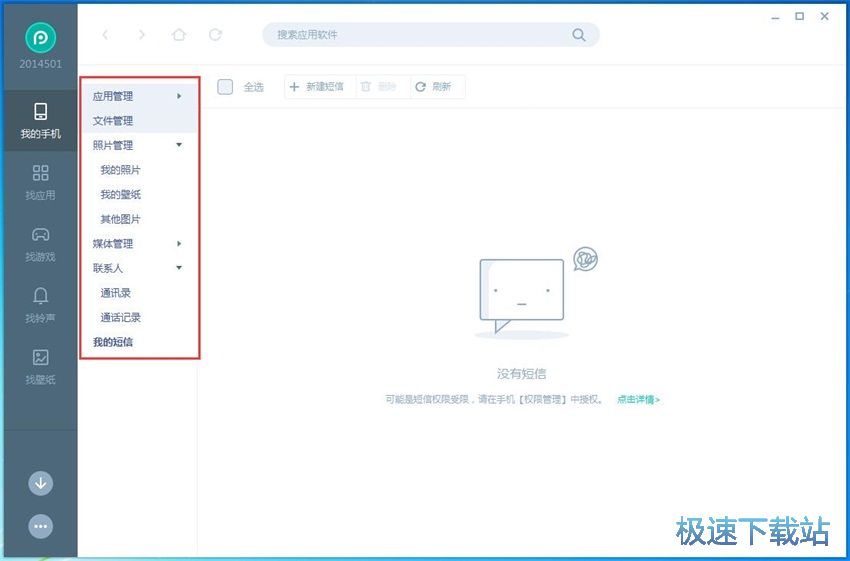The height and width of the screenshot is (561, 850).
Task: Expand the 应用管理 arrow
Action: (x=179, y=96)
